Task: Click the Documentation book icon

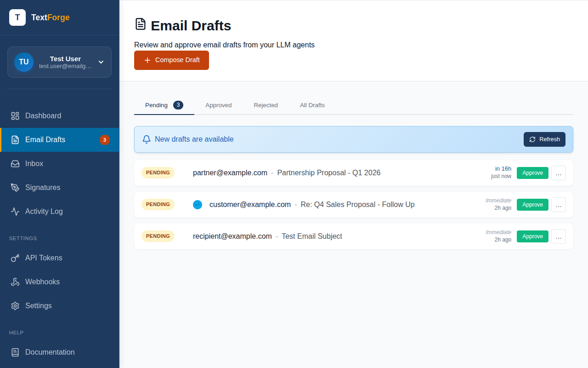Action: pos(15,352)
